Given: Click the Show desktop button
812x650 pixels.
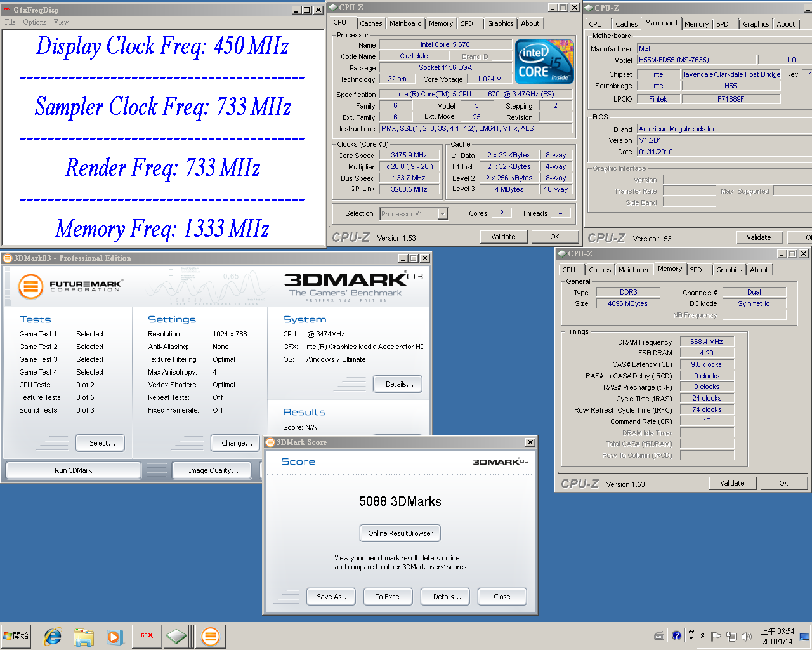Looking at the screenshot, I should (804, 636).
